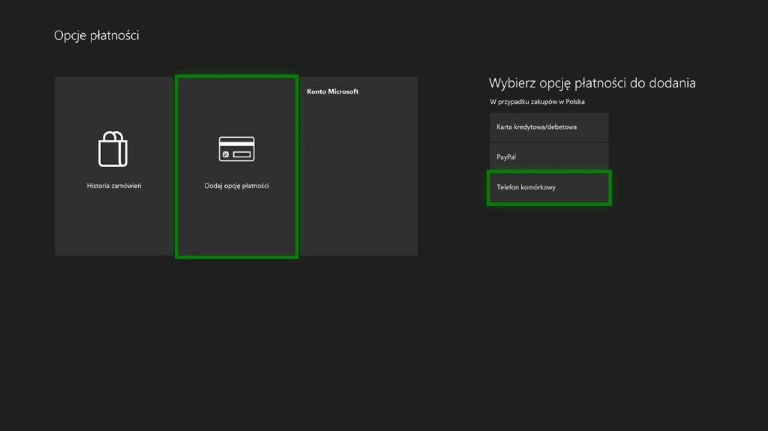This screenshot has height=431, width=768.
Task: Click the Konto Microsoft heading text
Action: point(332,92)
